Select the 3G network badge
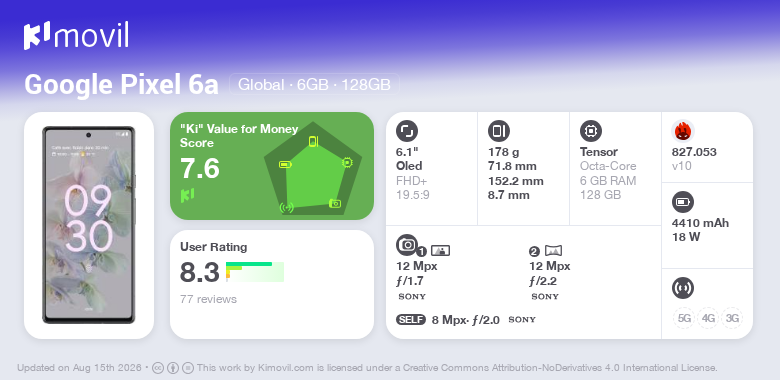The image size is (780, 380). (x=732, y=318)
